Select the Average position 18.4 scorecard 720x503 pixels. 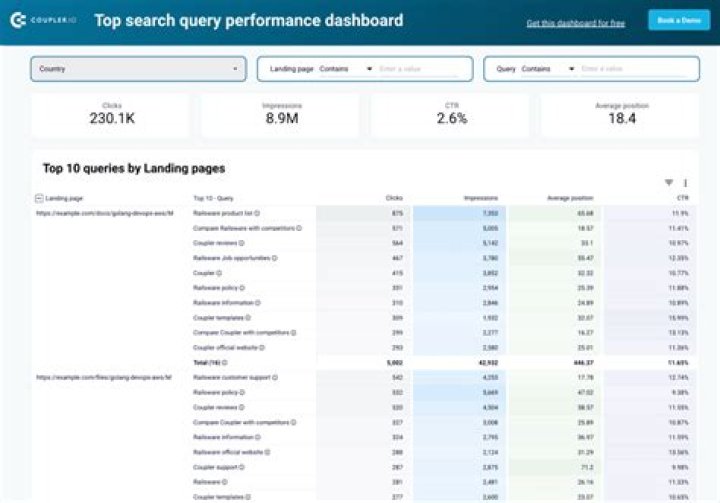pyautogui.click(x=621, y=114)
